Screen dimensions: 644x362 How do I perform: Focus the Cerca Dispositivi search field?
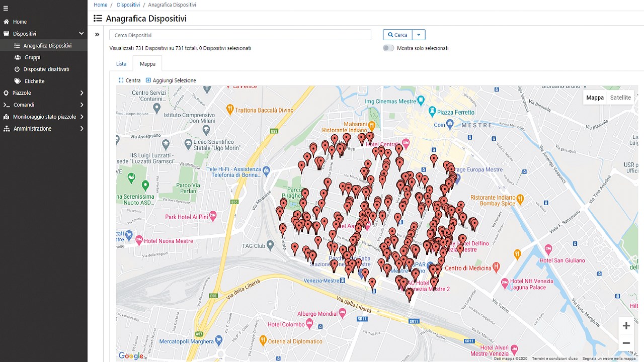[240, 35]
